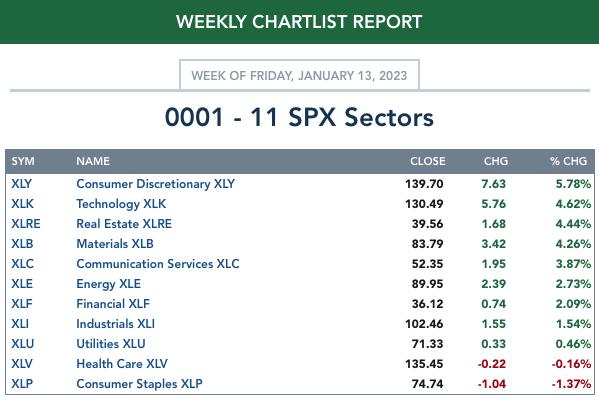
Task: Open Technology XLK name link
Action: tap(121, 204)
